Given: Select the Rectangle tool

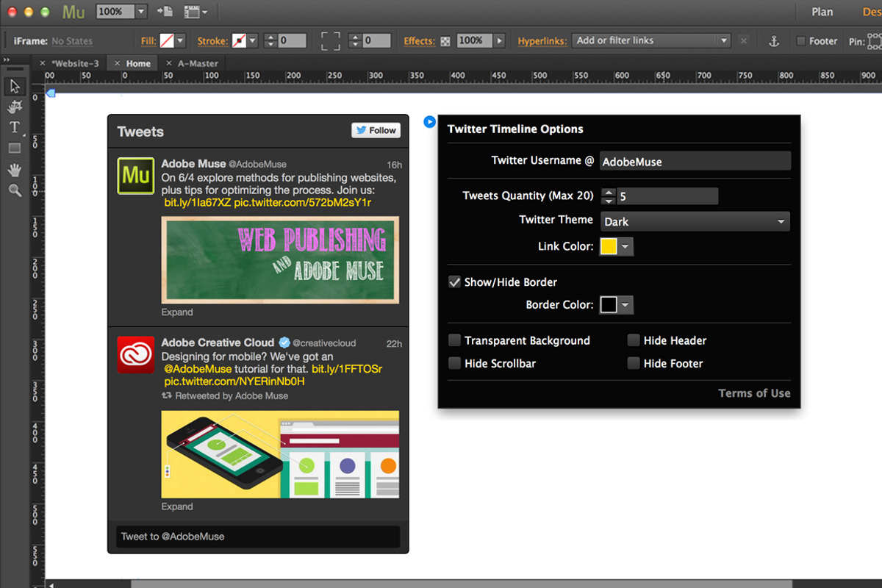Looking at the screenshot, I should click(x=15, y=148).
